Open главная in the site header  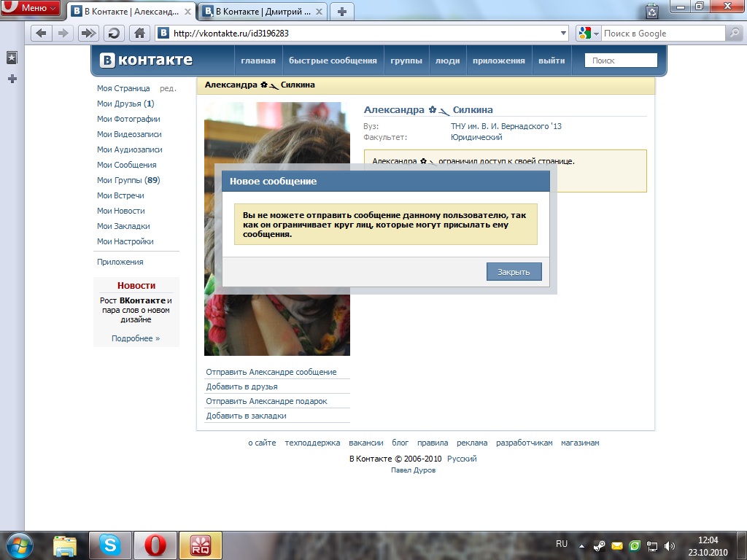[258, 61]
